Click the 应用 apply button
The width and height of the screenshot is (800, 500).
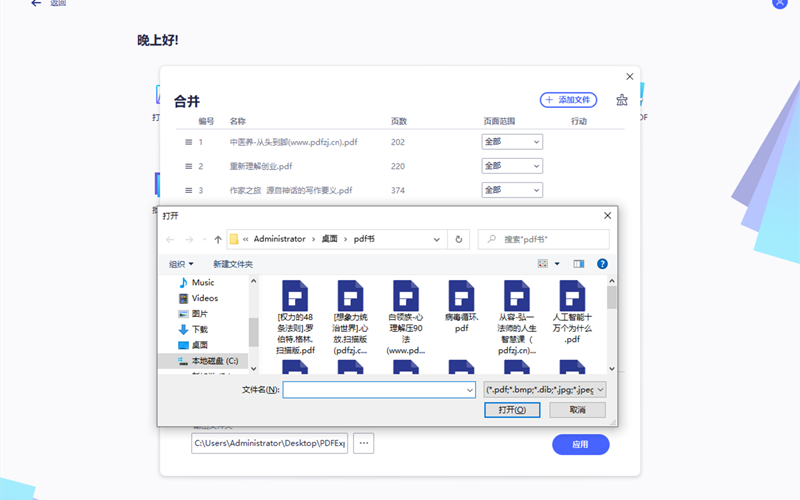click(x=580, y=444)
